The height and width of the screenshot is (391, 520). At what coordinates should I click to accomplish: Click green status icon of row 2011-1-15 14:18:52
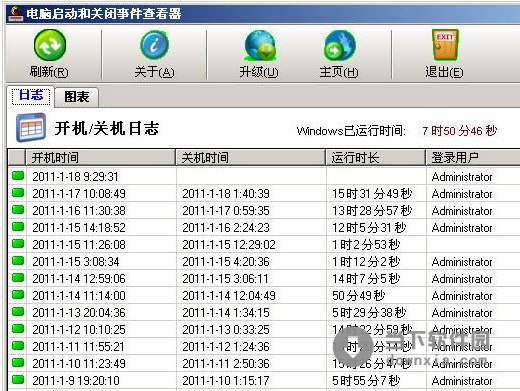(18, 227)
